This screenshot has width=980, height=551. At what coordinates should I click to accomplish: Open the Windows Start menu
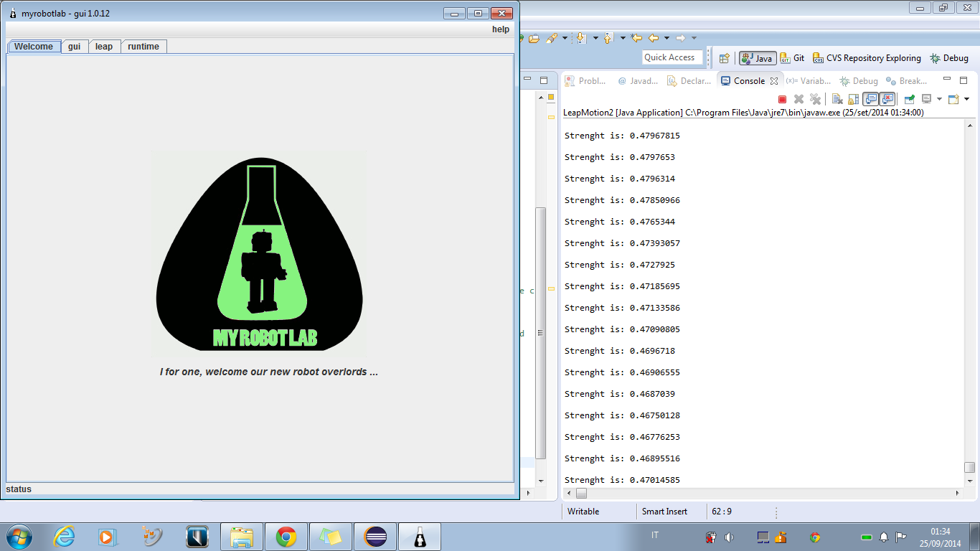[x=19, y=536]
